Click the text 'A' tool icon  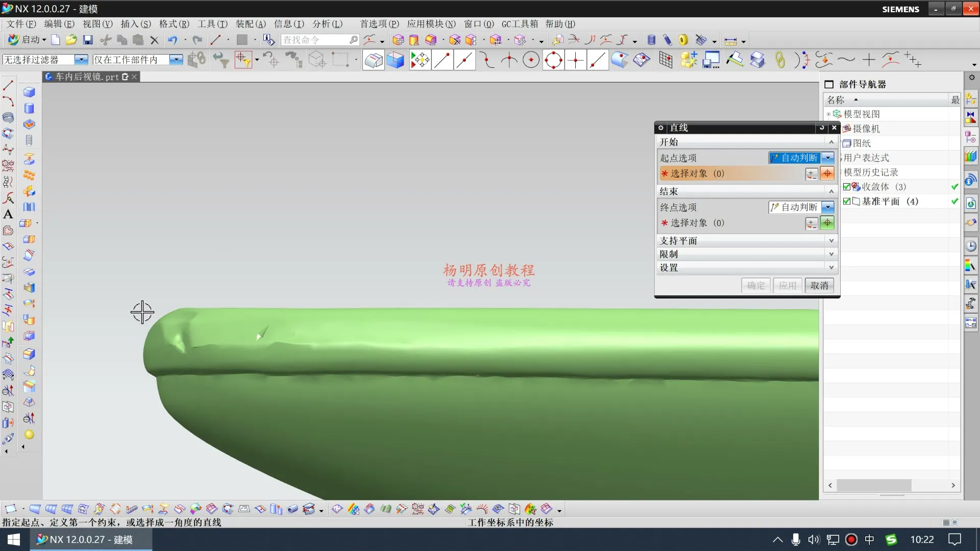tap(8, 214)
